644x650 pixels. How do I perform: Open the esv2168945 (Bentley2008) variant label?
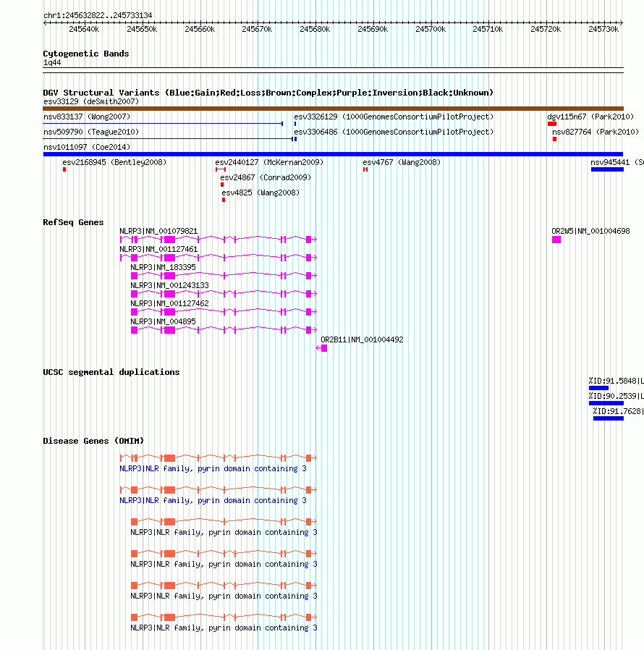(114, 162)
